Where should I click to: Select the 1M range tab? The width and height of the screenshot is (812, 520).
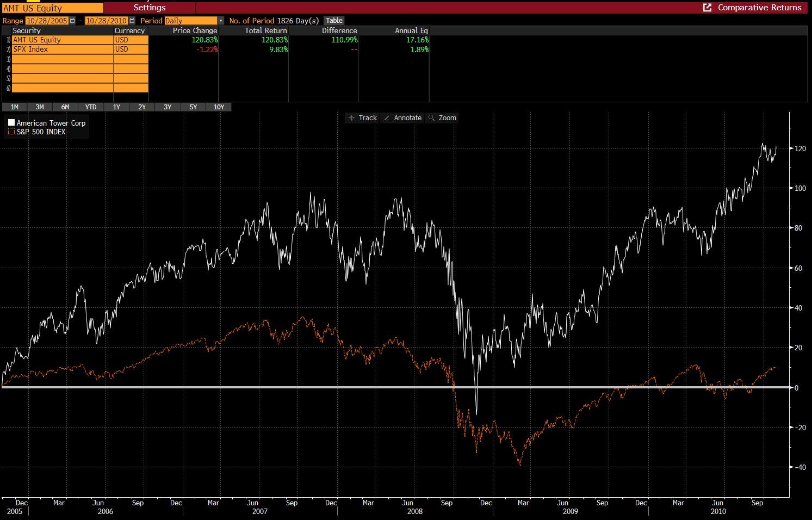click(15, 107)
